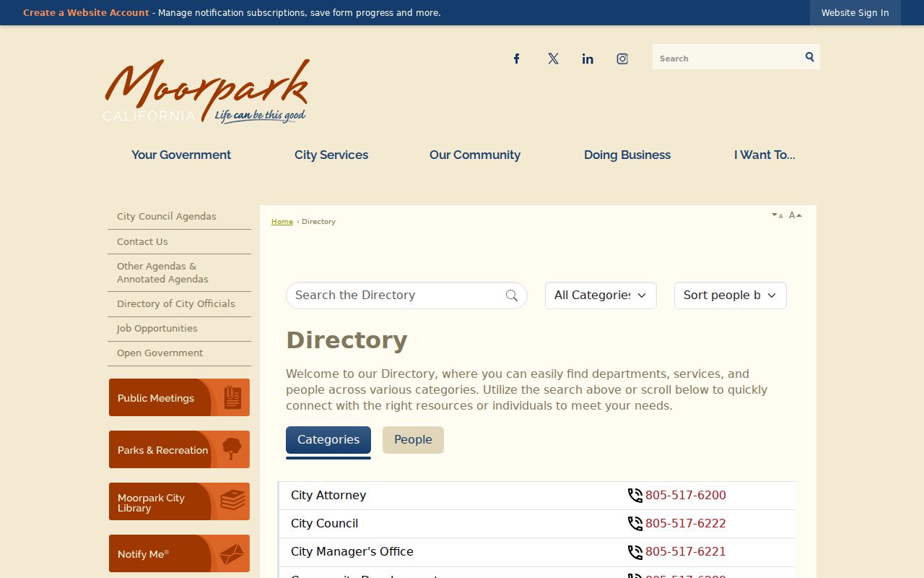Click the directory search magnifier icon
Image resolution: width=924 pixels, height=578 pixels.
tap(512, 296)
